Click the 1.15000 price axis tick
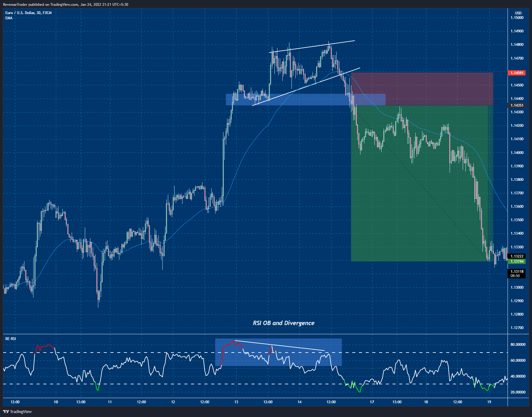Viewport: 532px width, 417px height. point(517,18)
